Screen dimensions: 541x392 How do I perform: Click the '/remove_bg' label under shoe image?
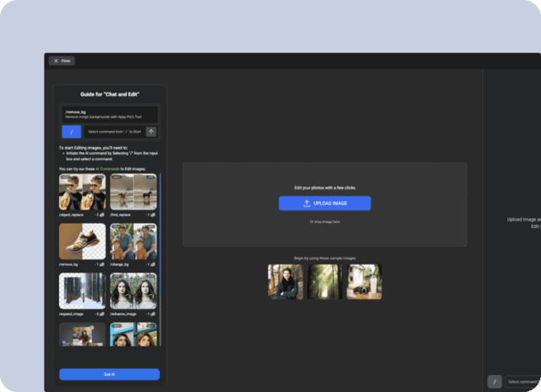68,264
